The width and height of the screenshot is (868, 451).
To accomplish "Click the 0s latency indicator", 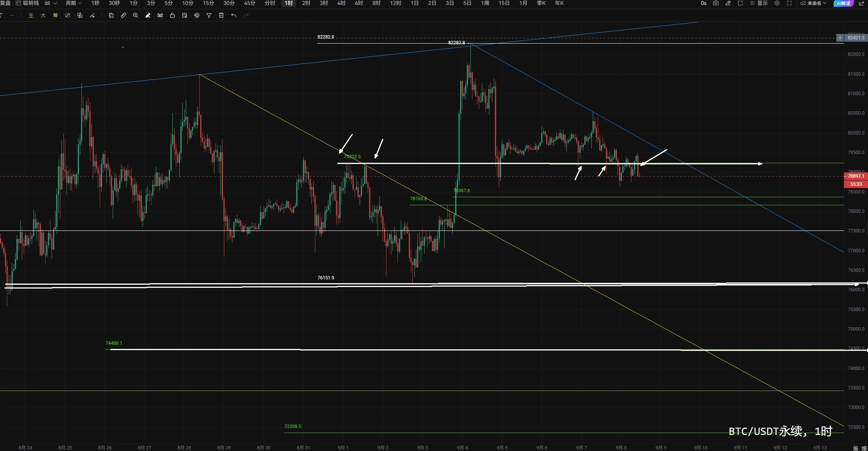I will [704, 3].
